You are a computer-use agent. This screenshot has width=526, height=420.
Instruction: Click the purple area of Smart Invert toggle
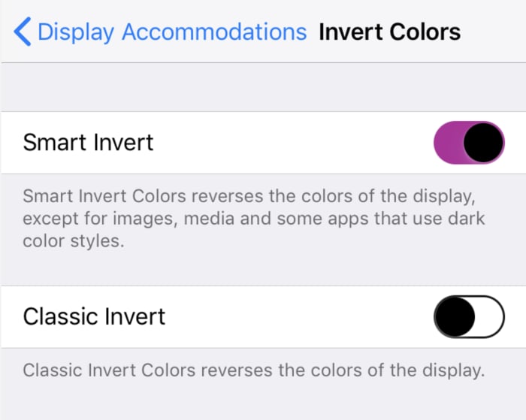tap(448, 143)
